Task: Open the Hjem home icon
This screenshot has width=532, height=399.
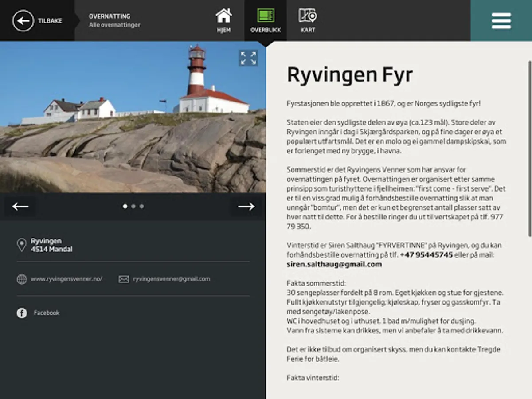Action: click(x=224, y=16)
